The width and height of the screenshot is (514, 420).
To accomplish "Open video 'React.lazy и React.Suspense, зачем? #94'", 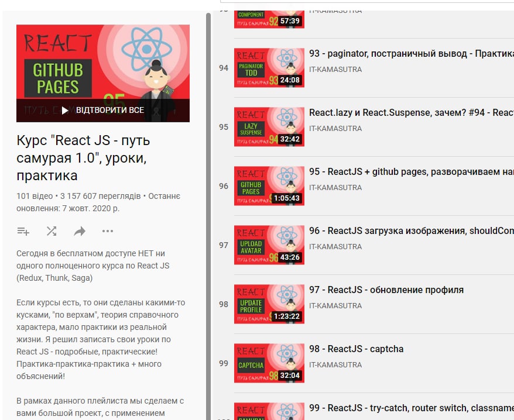I will click(x=412, y=112).
